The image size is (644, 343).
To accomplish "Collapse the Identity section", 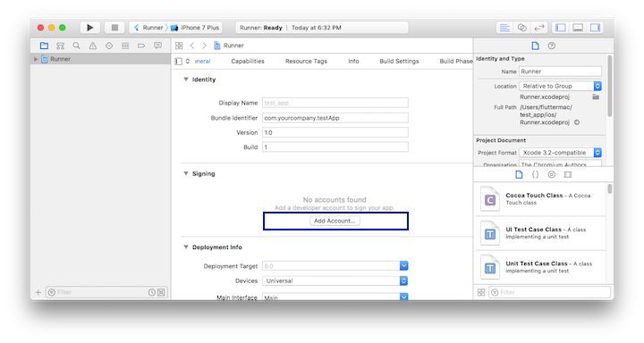I will click(x=186, y=79).
